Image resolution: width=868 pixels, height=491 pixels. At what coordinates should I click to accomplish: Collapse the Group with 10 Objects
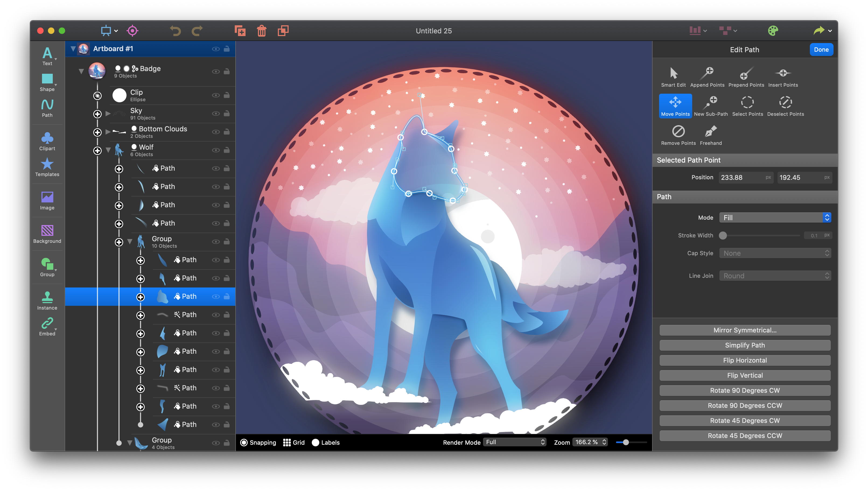click(x=129, y=241)
